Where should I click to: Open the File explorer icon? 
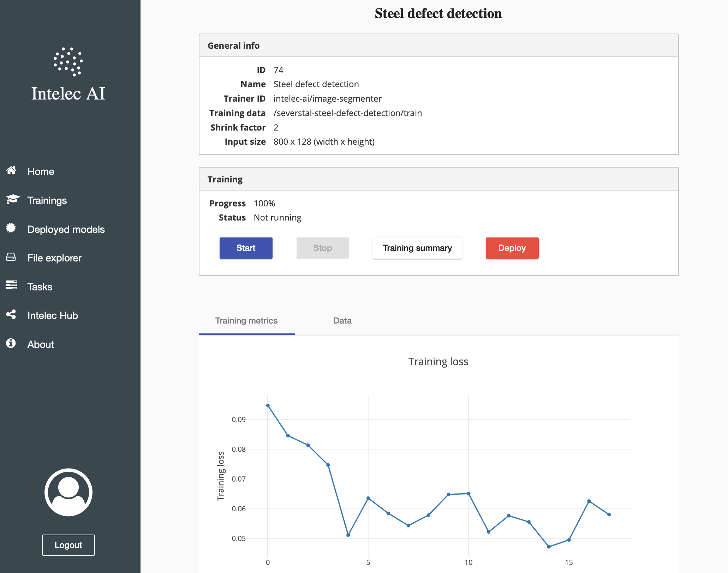point(11,258)
